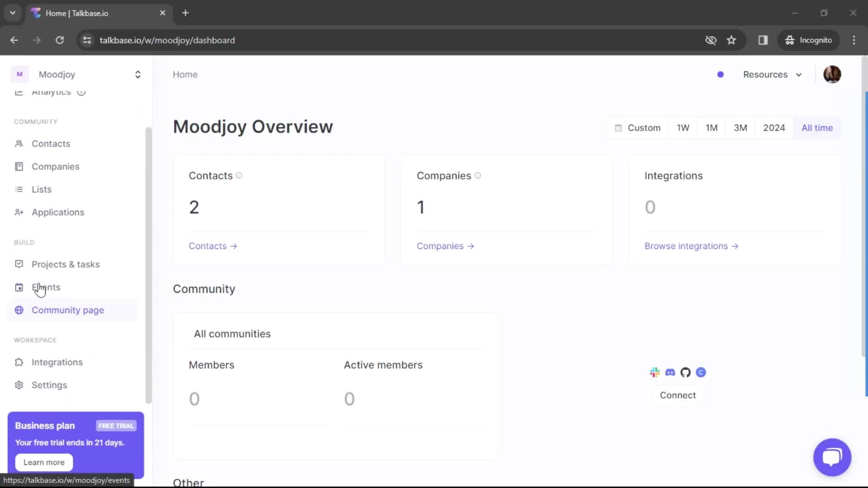Click the GitHub integration icon

click(685, 372)
